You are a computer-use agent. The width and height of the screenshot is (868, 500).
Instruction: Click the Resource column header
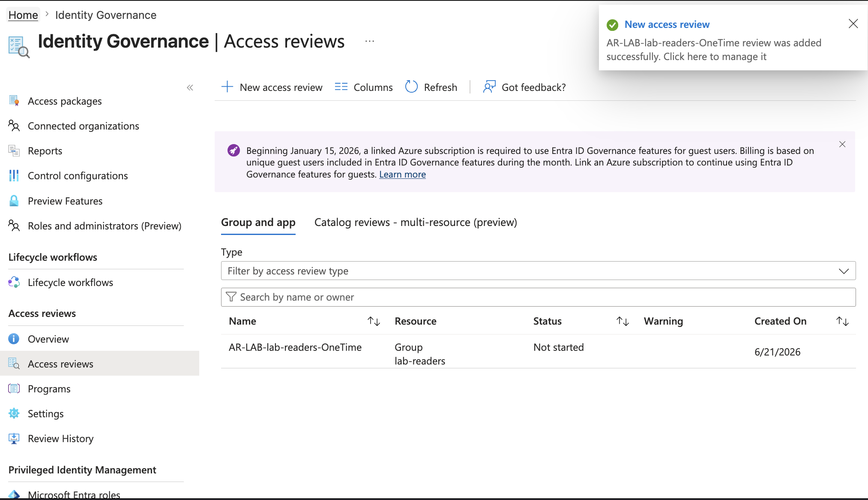[416, 321]
